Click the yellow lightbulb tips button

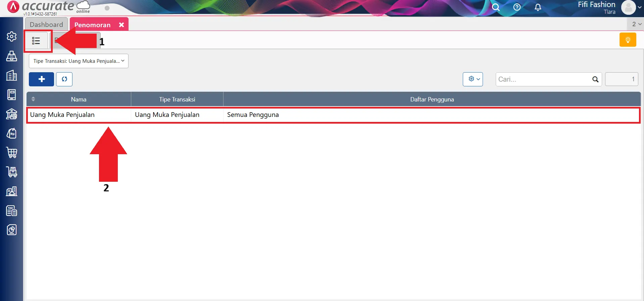628,40
